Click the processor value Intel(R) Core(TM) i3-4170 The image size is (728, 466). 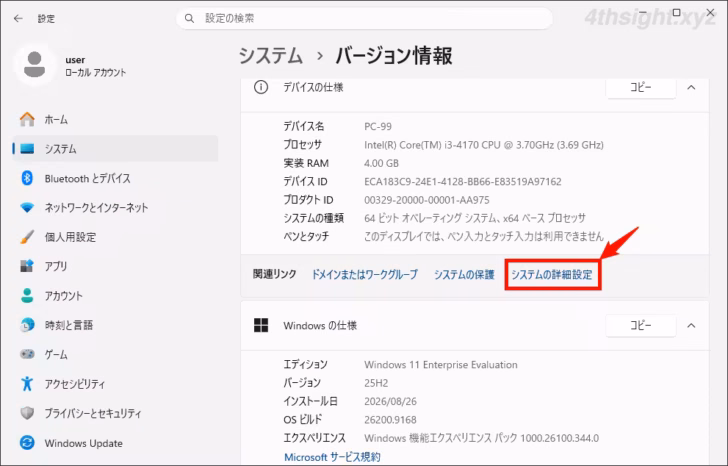tap(484, 145)
